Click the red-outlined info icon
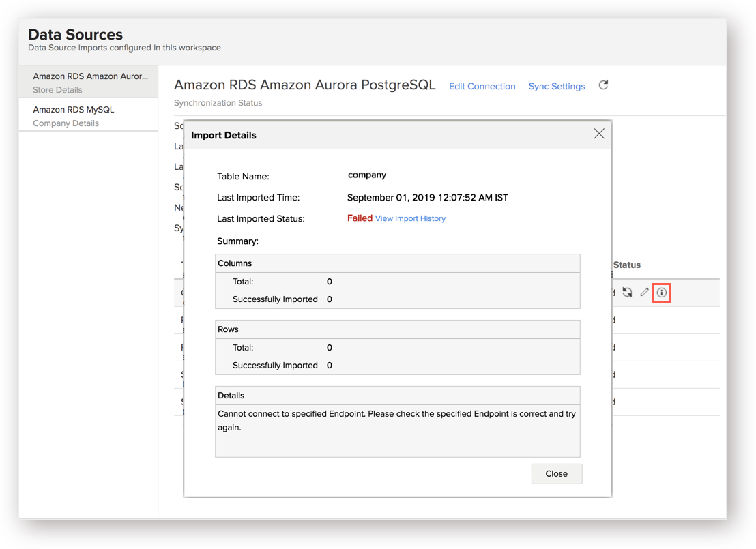The image size is (756, 549). [661, 293]
